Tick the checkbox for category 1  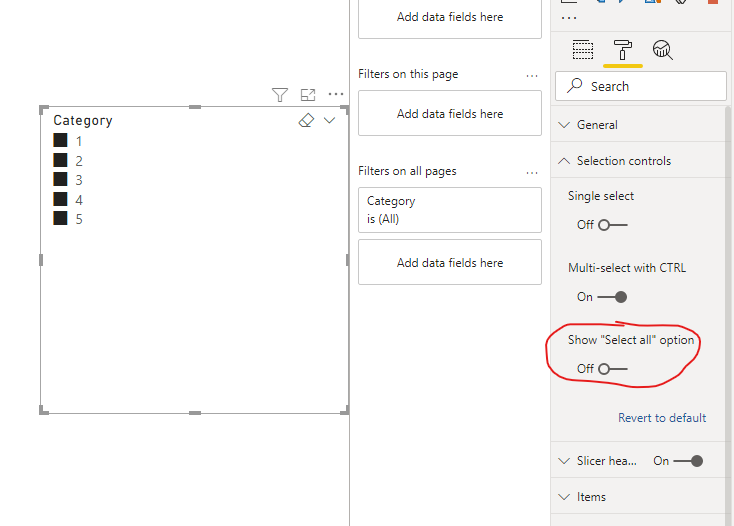coord(60,140)
